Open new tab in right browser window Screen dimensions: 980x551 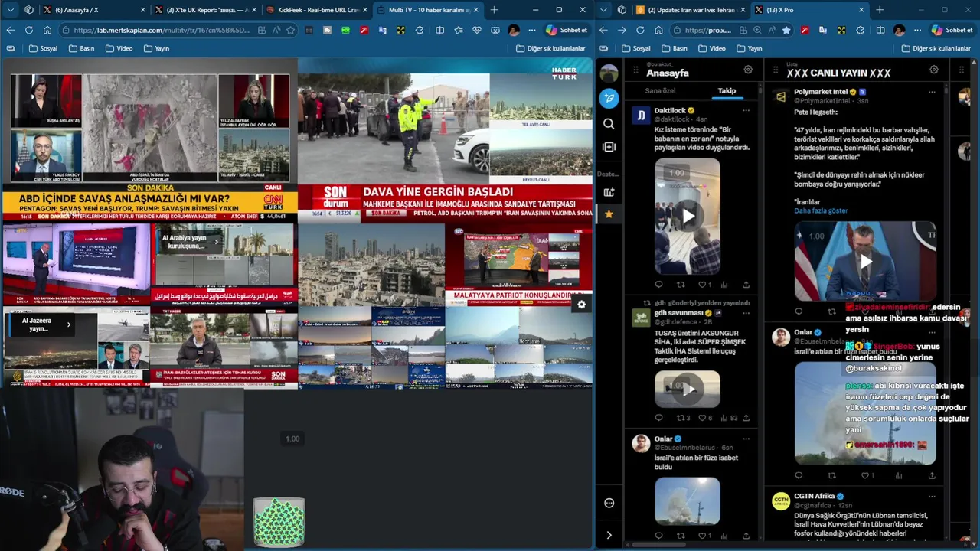pyautogui.click(x=879, y=10)
